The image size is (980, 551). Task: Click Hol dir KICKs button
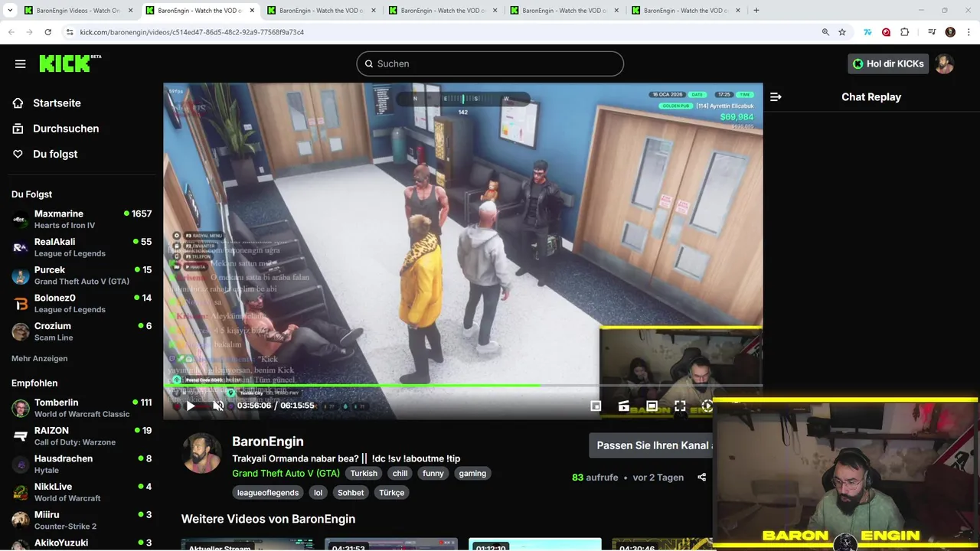888,64
